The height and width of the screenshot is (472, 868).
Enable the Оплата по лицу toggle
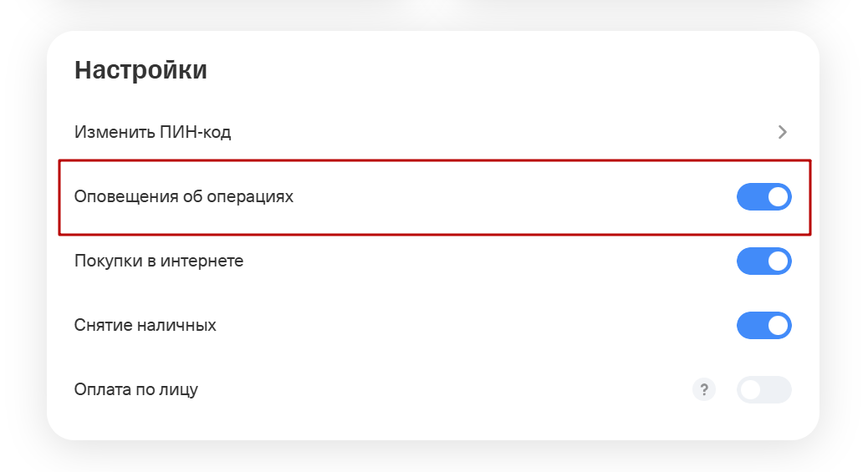pos(763,389)
